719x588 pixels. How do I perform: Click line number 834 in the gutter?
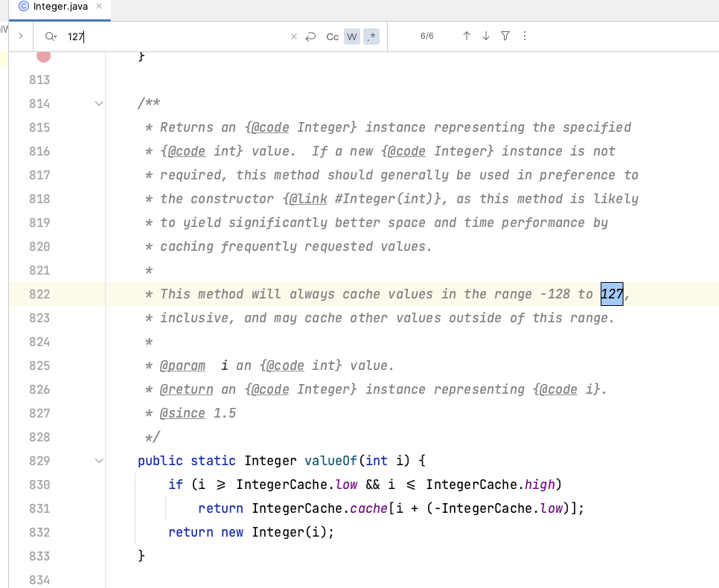(39, 580)
